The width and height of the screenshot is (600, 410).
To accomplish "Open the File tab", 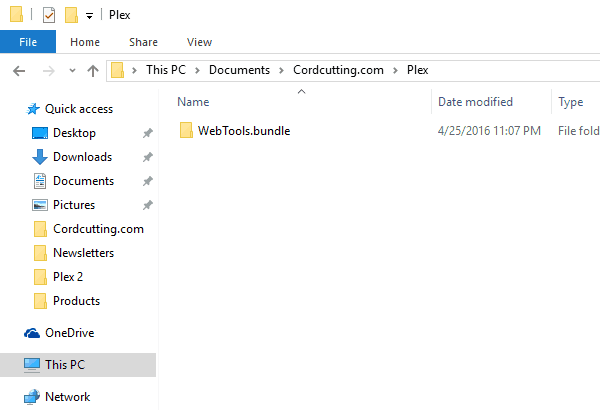I will click(x=28, y=42).
